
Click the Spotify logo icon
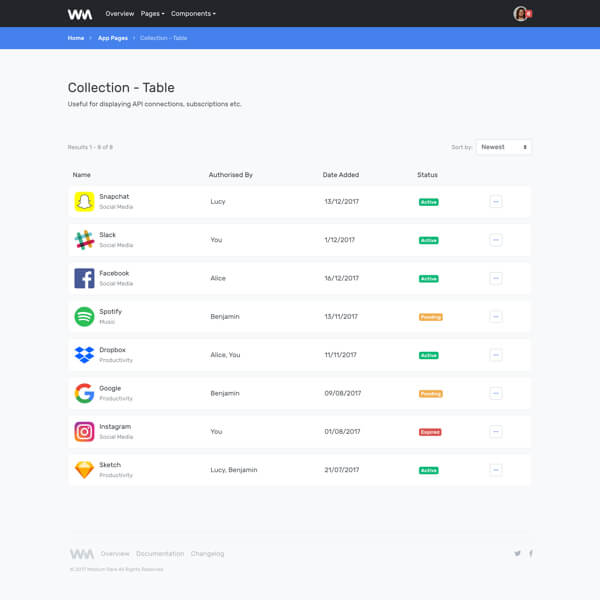point(84,317)
